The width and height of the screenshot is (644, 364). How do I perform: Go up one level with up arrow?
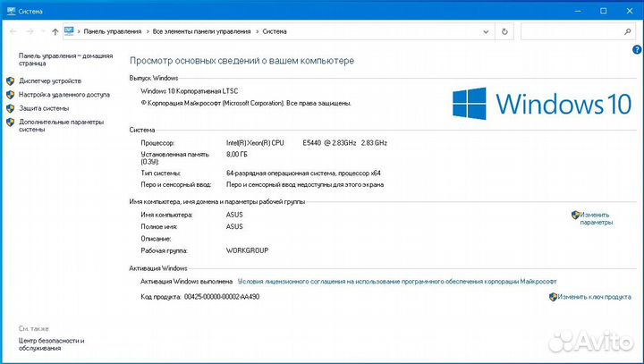click(x=55, y=31)
